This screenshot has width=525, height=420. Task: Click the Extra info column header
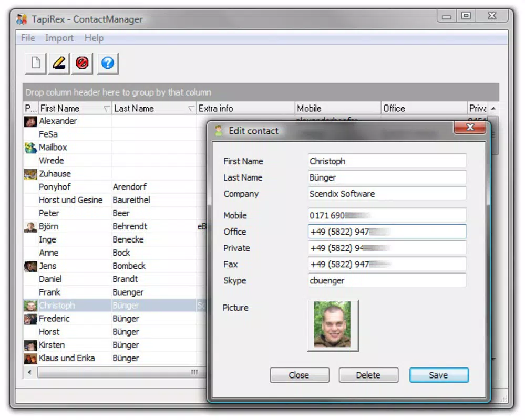coord(245,108)
